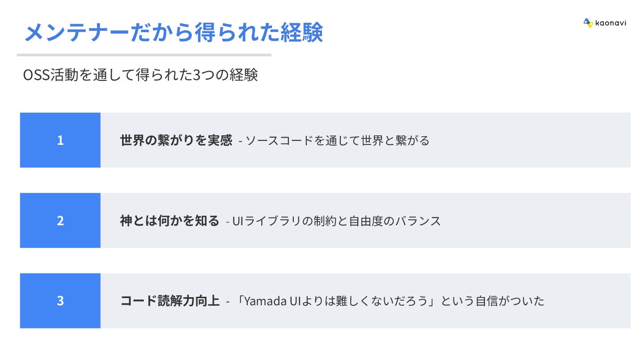Click the "kaonavi" brand name text

coord(610,23)
